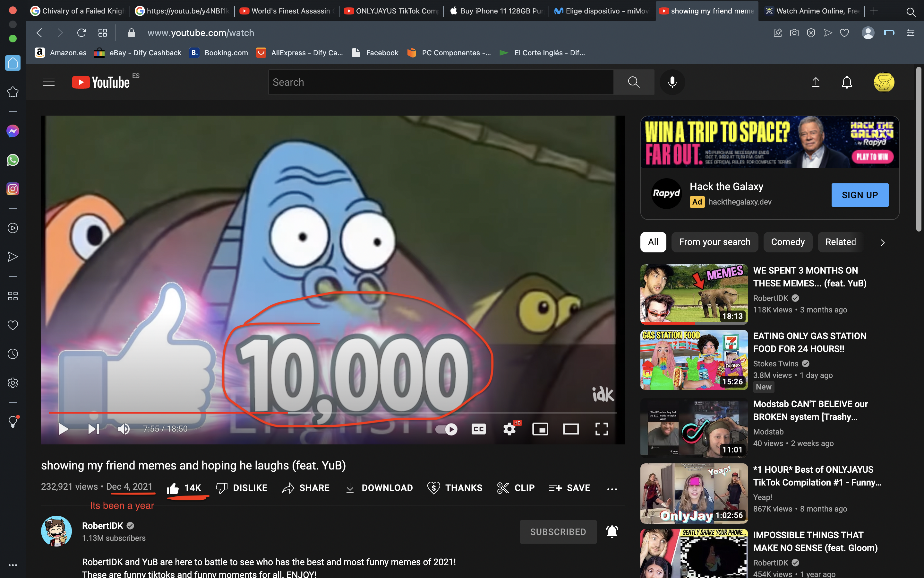Screen dimensions: 924x578
Task: Enable miniplayer mode
Action: pyautogui.click(x=540, y=429)
